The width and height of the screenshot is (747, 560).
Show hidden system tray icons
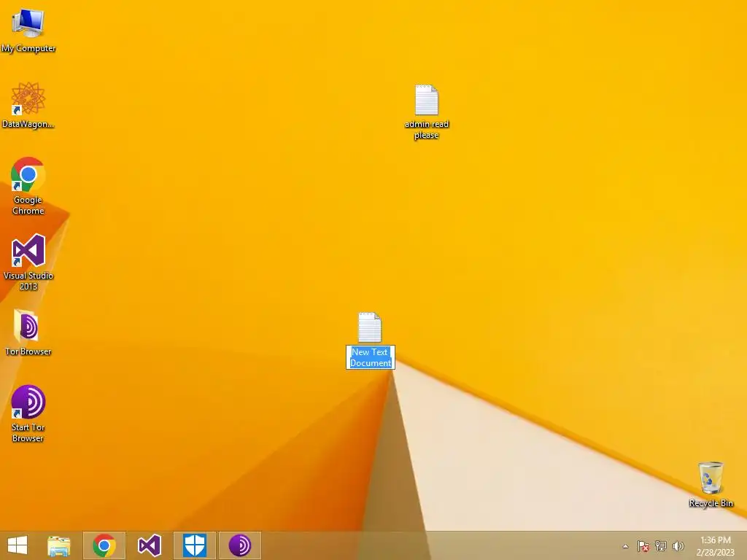(625, 546)
